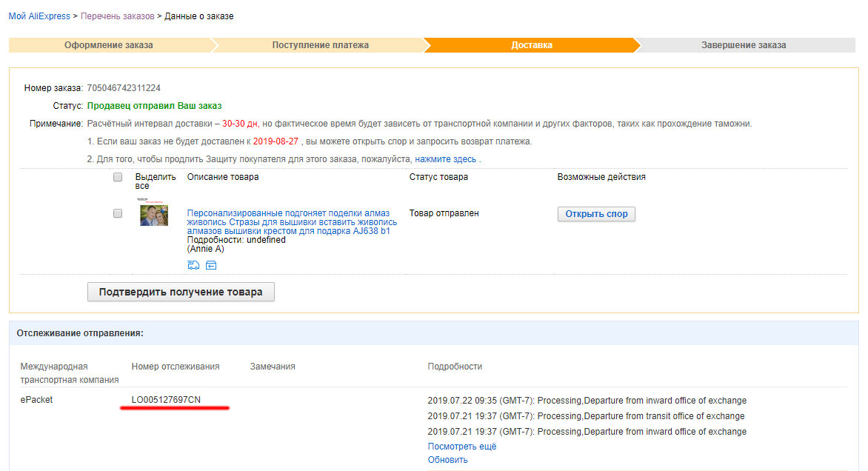Click the '2019.07.22 09:35' tracking entry

point(587,400)
